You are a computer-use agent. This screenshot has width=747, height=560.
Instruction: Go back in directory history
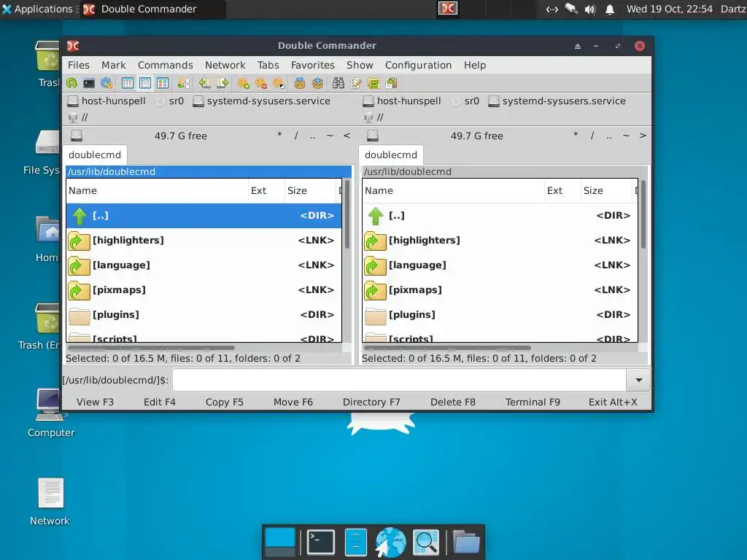[204, 83]
